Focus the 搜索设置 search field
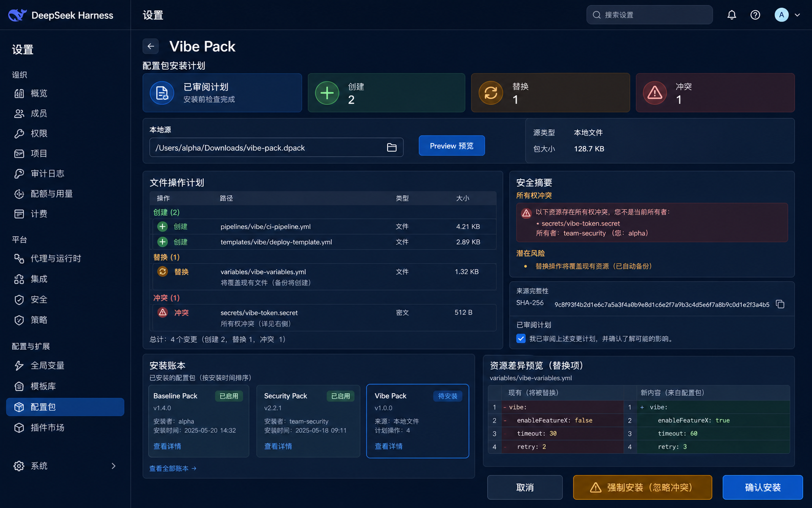The width and height of the screenshot is (812, 508). (649, 15)
